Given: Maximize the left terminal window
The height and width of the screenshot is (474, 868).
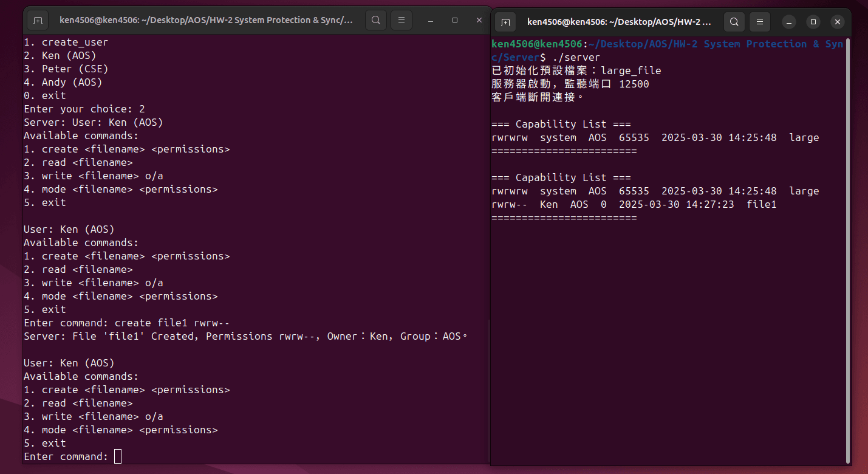Looking at the screenshot, I should tap(455, 20).
